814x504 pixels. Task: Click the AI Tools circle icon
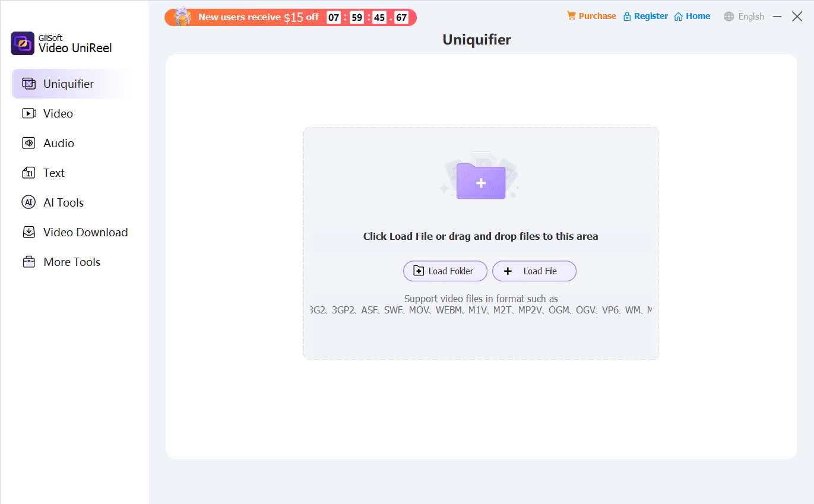[x=28, y=202]
